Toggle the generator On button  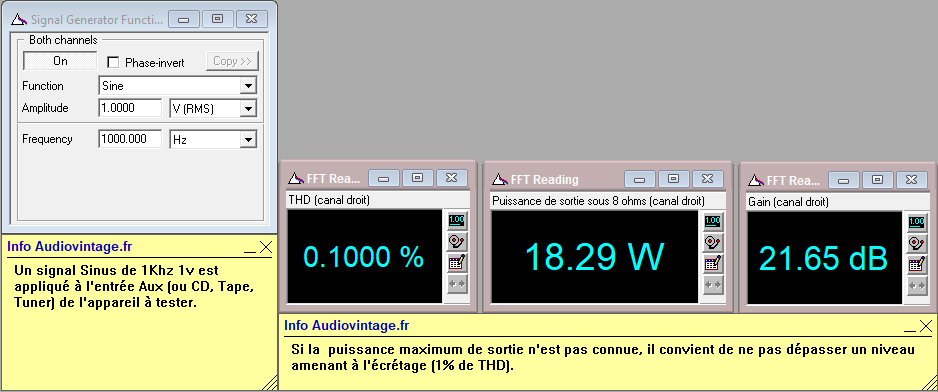pos(60,61)
